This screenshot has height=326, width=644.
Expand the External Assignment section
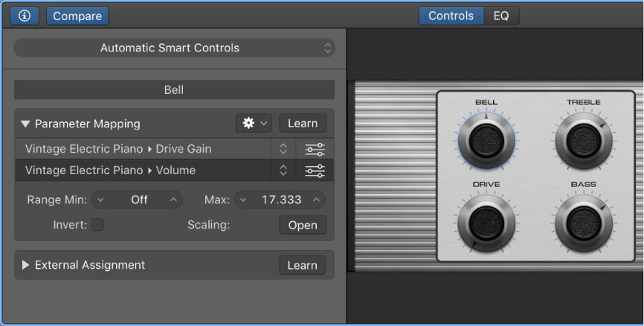25,265
